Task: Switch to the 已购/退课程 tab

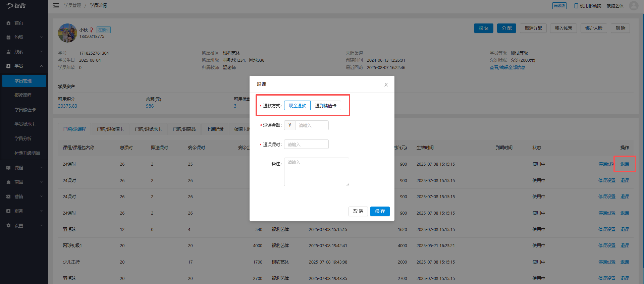Action: tap(75, 129)
